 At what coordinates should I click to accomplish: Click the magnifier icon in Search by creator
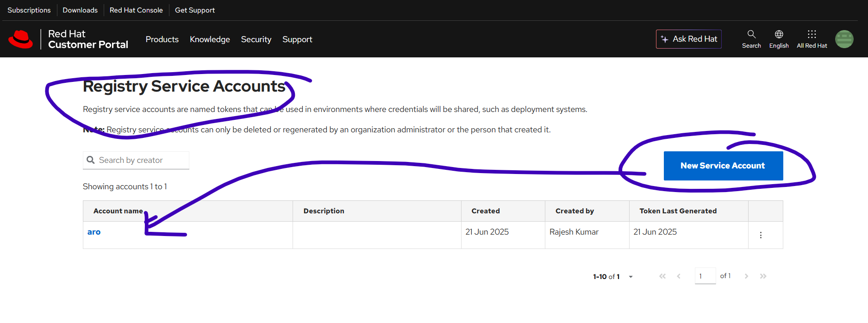(91, 160)
